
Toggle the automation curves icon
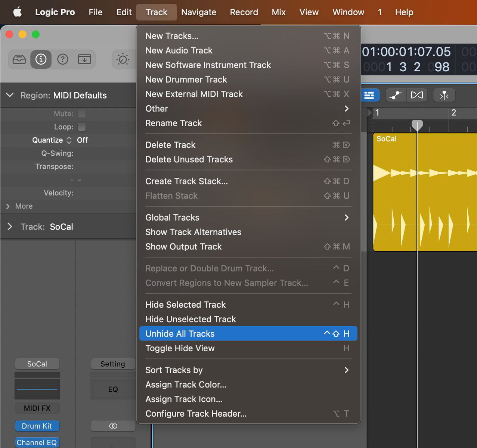pos(396,95)
